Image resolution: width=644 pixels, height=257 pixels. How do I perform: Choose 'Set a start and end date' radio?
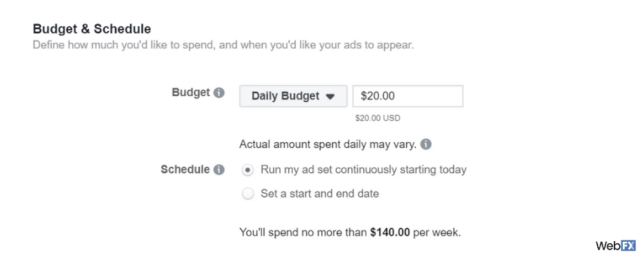[247, 194]
